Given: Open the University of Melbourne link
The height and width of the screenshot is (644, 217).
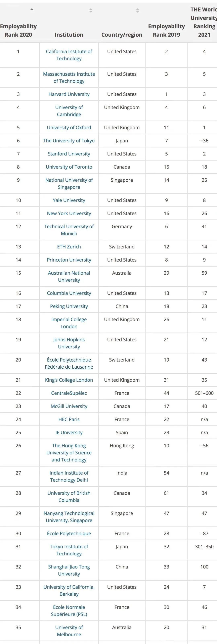Looking at the screenshot, I should (69, 631).
